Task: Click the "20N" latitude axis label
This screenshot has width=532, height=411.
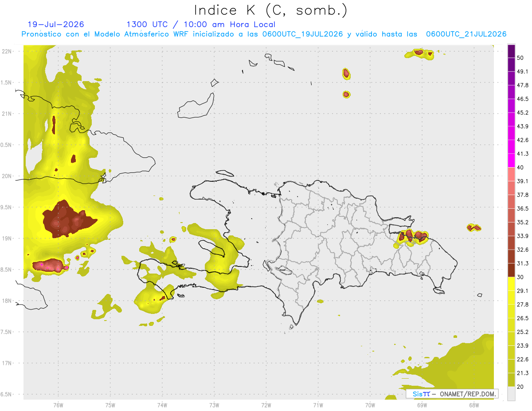Action: tap(7, 176)
